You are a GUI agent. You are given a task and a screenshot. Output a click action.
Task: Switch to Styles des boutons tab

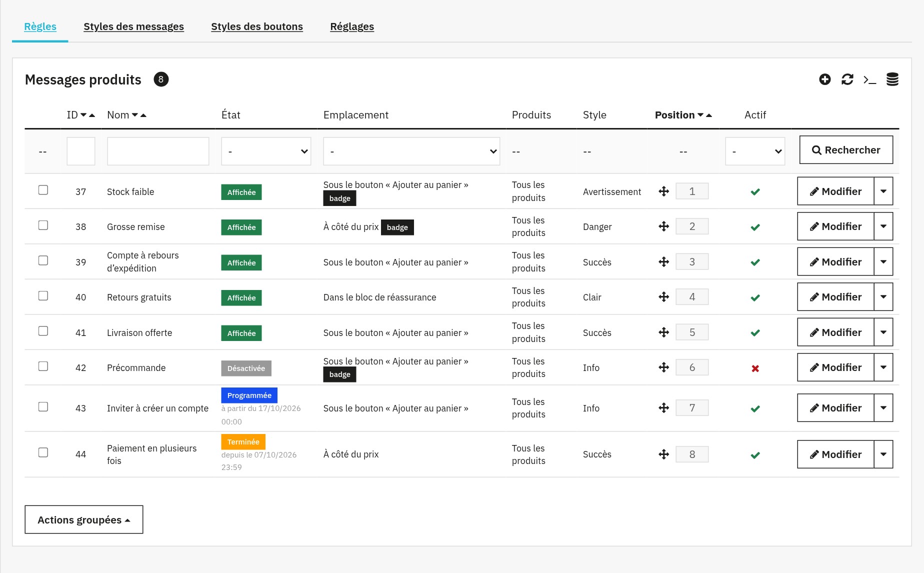click(257, 26)
